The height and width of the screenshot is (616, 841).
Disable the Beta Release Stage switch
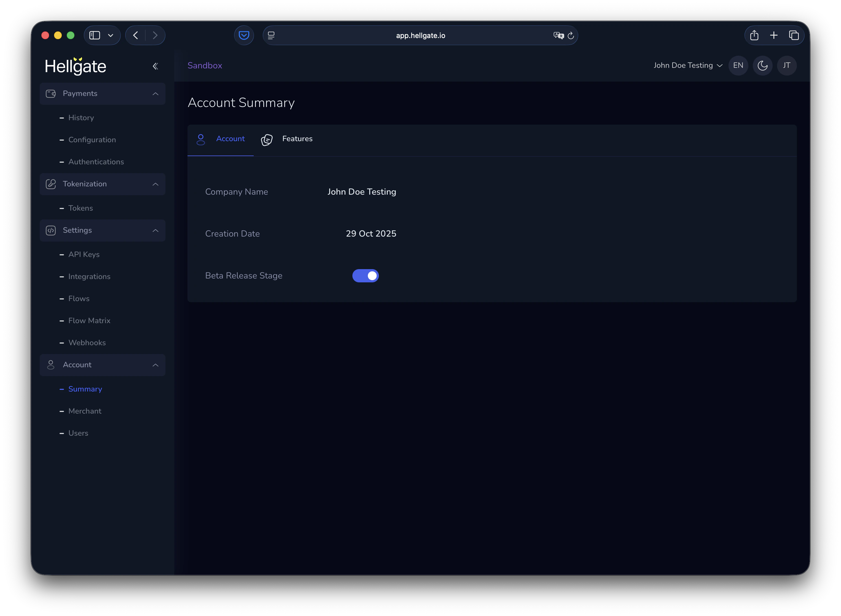[x=365, y=275]
